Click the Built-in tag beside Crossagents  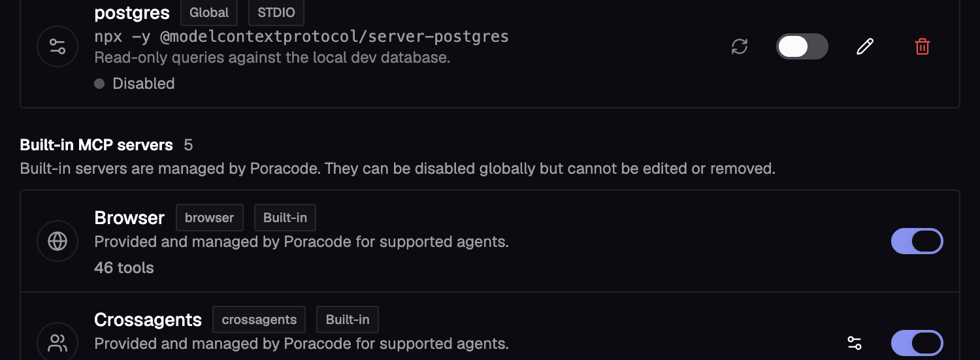click(x=348, y=319)
